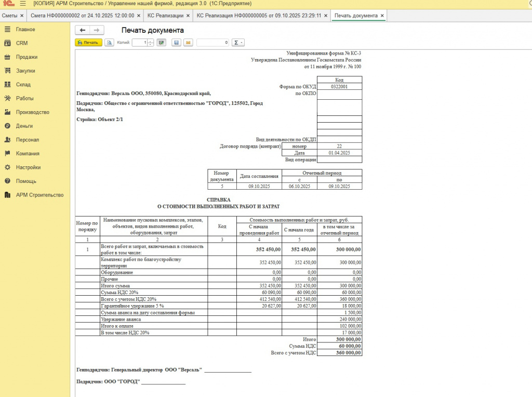
Task: Click the copies count stepper arrows
Action: click(151, 43)
